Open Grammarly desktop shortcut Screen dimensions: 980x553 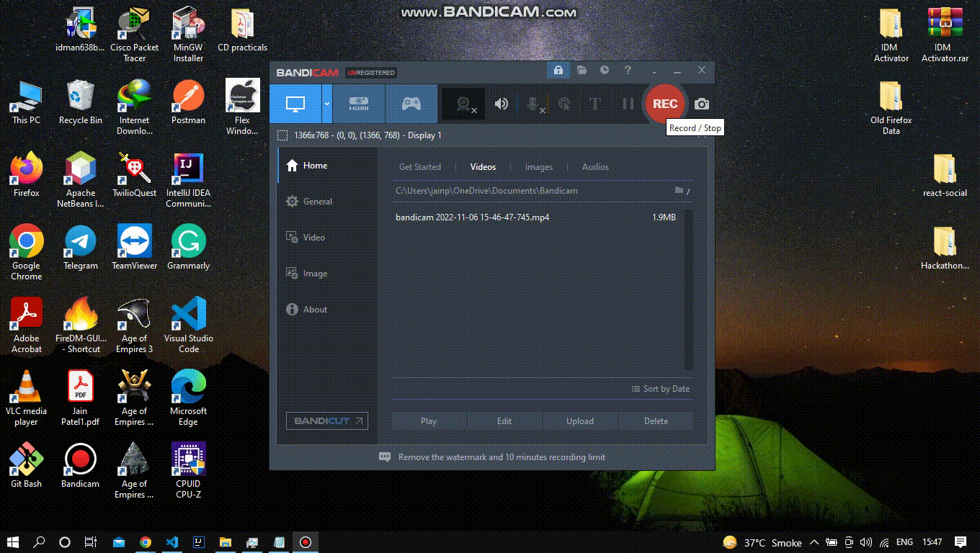[188, 248]
